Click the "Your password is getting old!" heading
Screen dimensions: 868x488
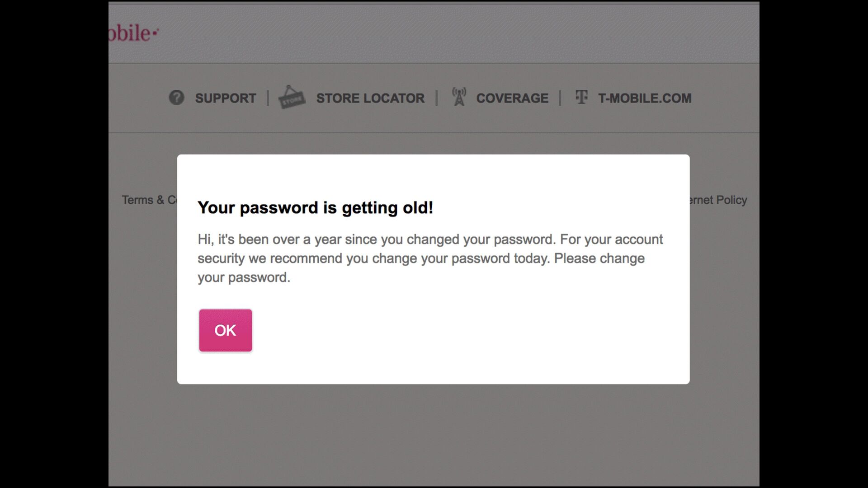(315, 208)
